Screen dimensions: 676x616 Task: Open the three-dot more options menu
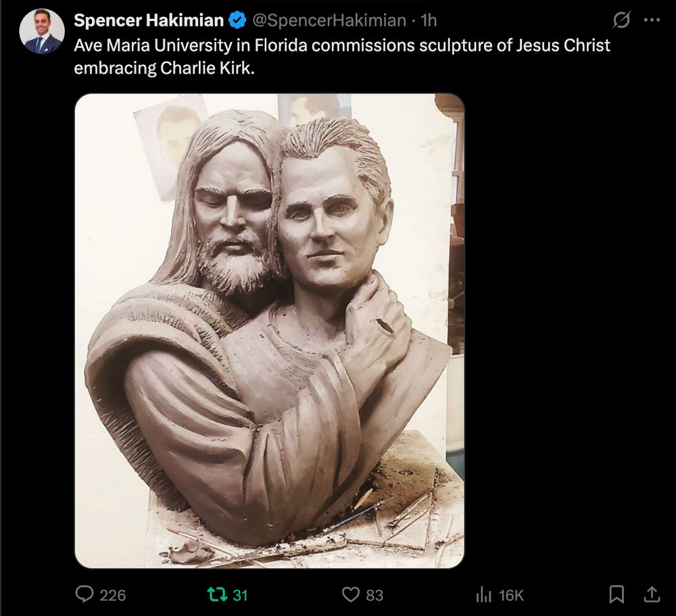[652, 20]
